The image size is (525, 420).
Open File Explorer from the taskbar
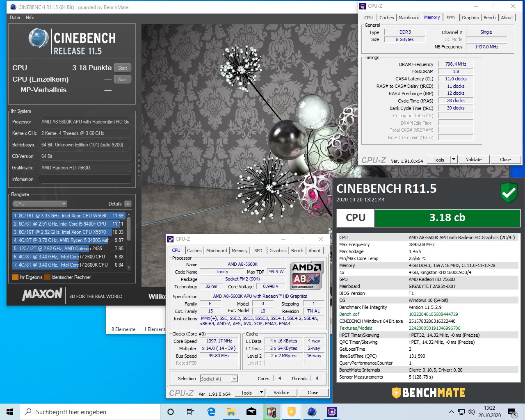pos(231,412)
